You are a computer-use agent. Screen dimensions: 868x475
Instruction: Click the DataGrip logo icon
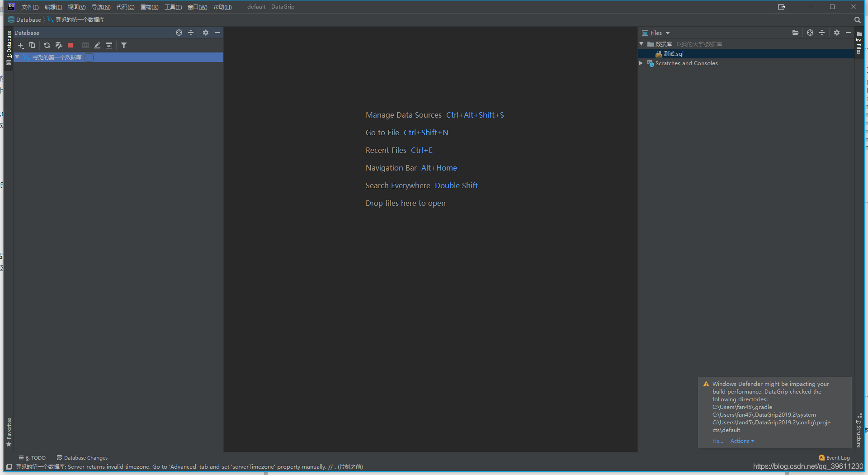pos(11,7)
